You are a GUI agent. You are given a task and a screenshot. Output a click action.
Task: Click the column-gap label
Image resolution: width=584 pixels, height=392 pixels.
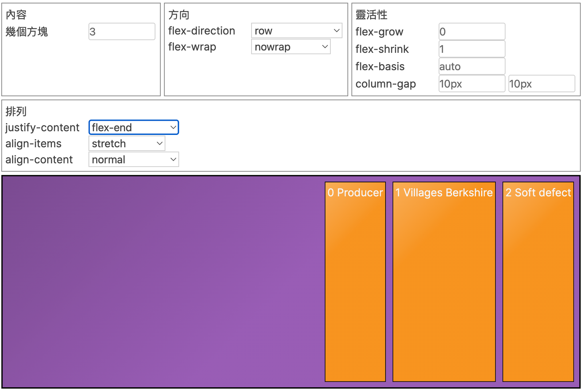point(385,84)
